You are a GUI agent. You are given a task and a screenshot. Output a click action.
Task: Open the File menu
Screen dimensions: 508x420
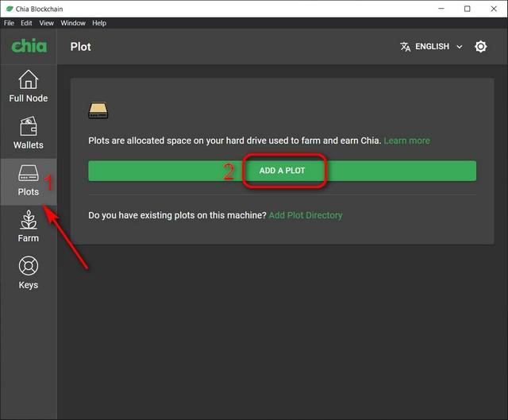[9, 23]
